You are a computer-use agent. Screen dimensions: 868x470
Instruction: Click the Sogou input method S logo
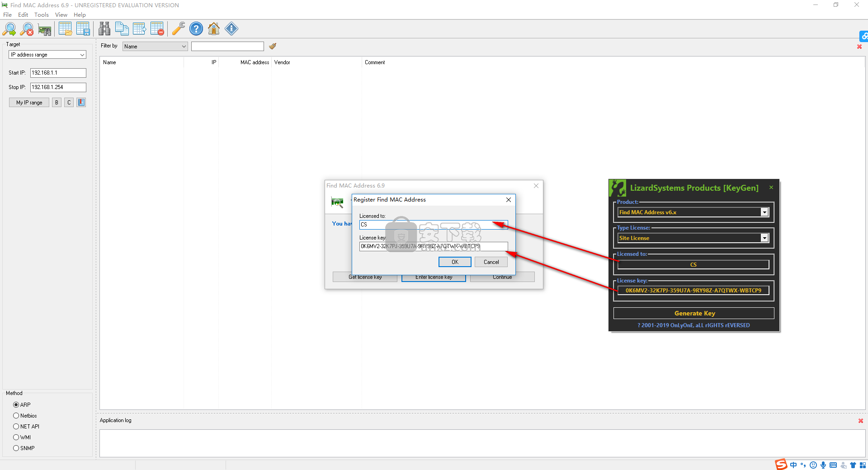781,465
